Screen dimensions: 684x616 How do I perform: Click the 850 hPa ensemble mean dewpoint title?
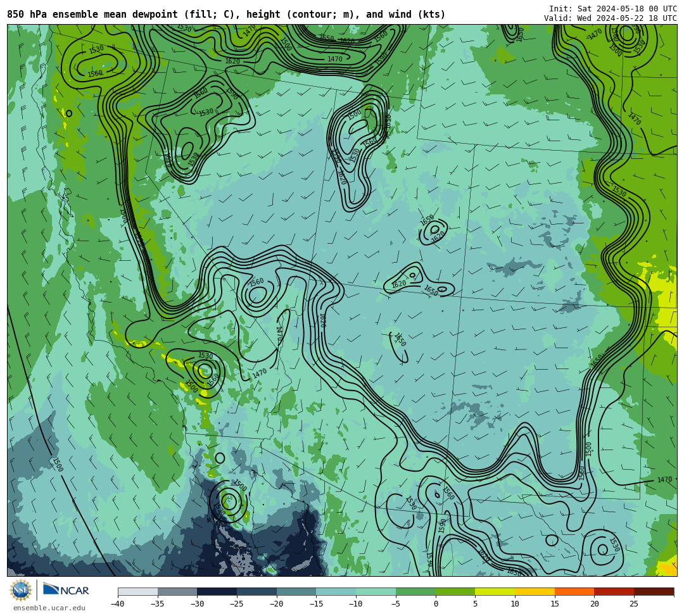(226, 15)
